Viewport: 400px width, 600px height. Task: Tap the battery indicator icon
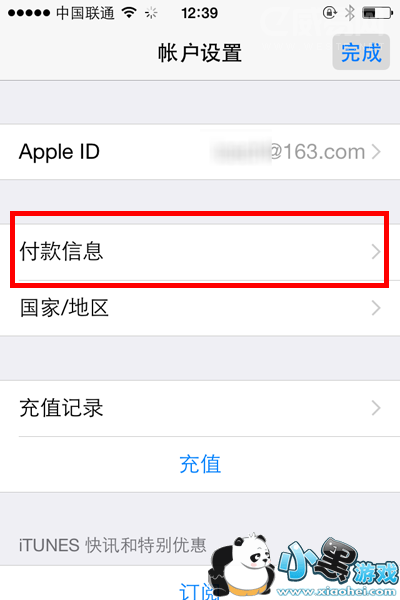click(377, 13)
